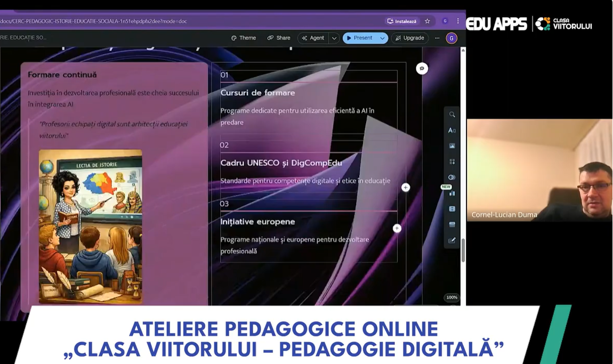The width and height of the screenshot is (613, 364).
Task: Click the 100% zoom level indicator
Action: (x=452, y=297)
